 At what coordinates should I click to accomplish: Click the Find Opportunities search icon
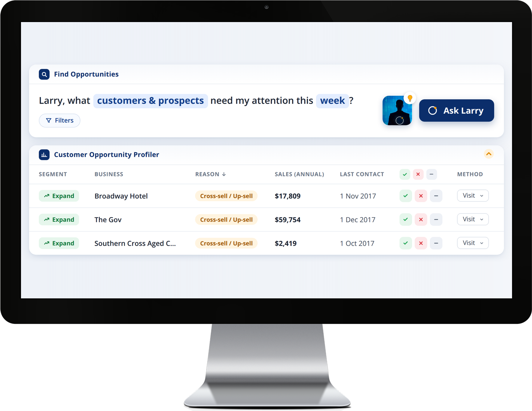click(44, 74)
